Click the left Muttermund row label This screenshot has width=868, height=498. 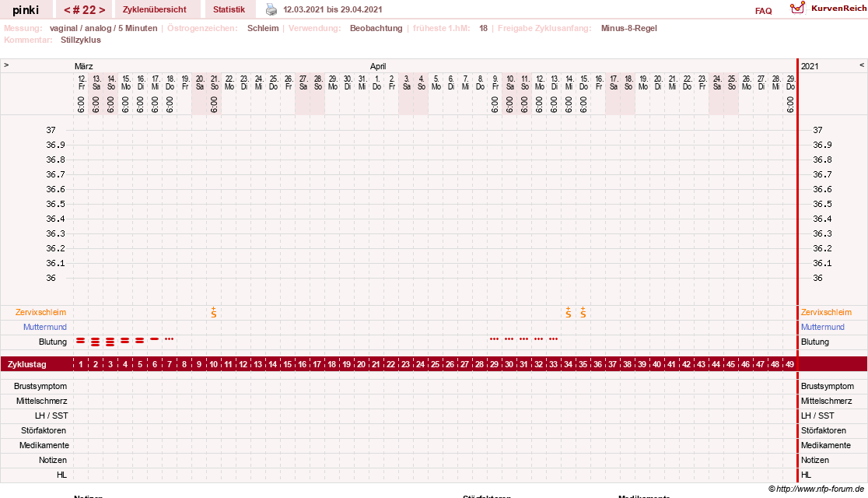click(45, 327)
